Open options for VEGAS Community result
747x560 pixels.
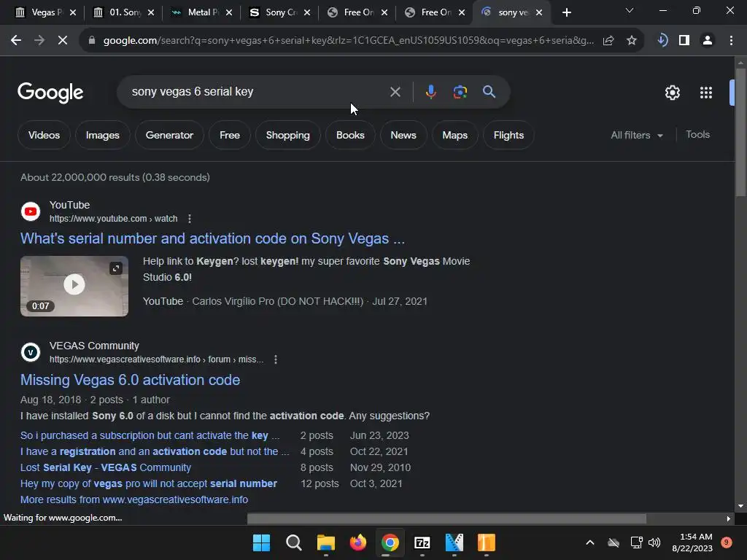(x=275, y=359)
